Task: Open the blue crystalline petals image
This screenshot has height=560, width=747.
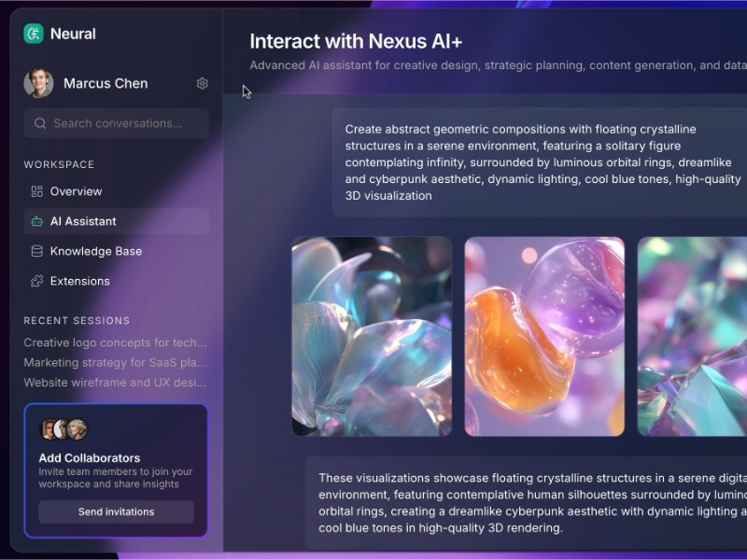Action: 372,336
